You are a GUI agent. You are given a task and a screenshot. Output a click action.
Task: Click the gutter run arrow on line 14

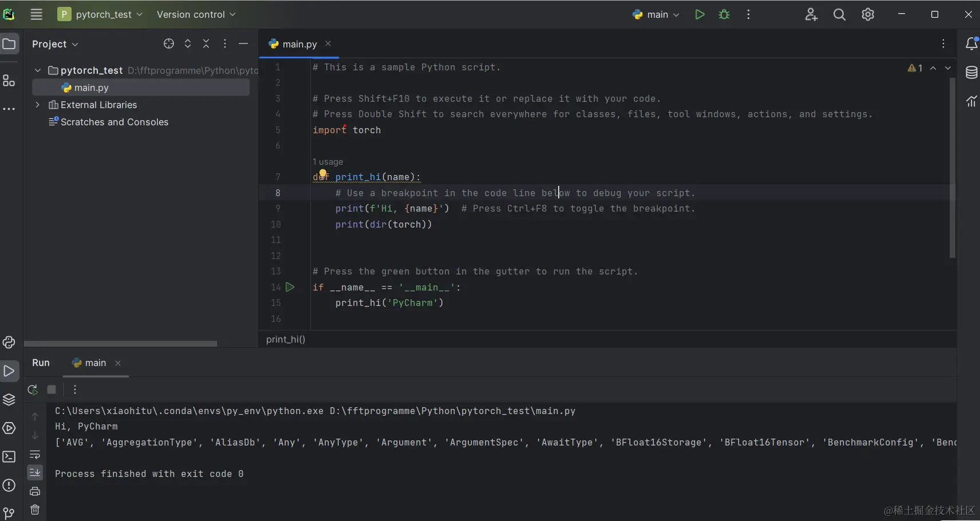[x=290, y=287]
